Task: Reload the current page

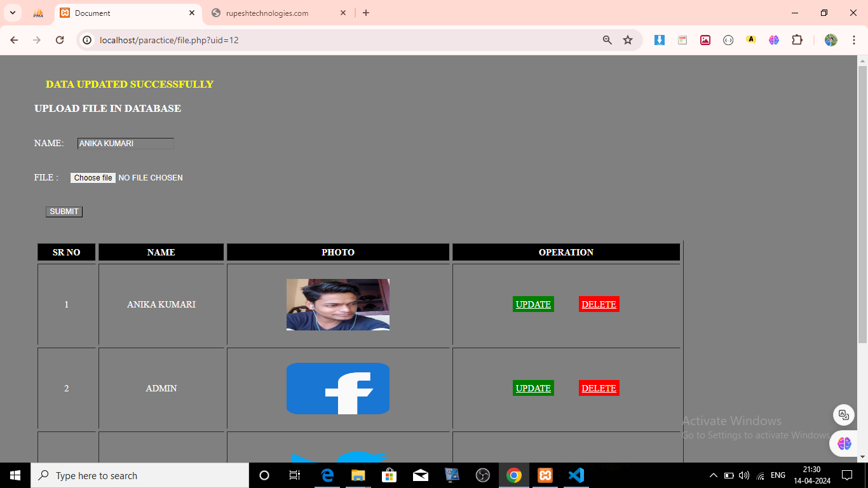Action: click(x=60, y=40)
